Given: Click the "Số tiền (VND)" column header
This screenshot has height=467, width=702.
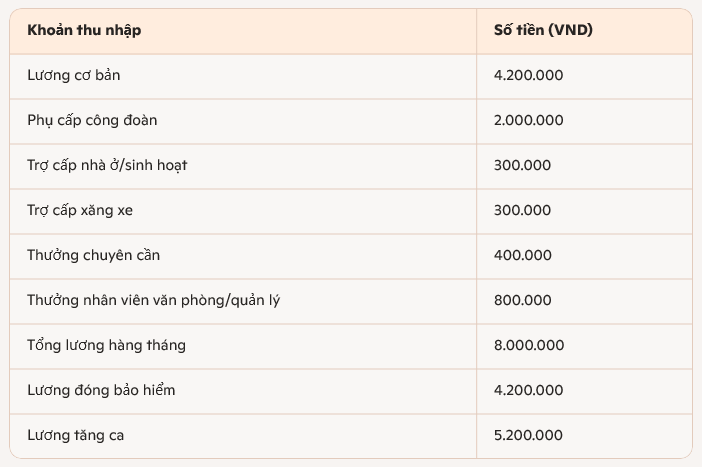Looking at the screenshot, I should click(x=543, y=30).
